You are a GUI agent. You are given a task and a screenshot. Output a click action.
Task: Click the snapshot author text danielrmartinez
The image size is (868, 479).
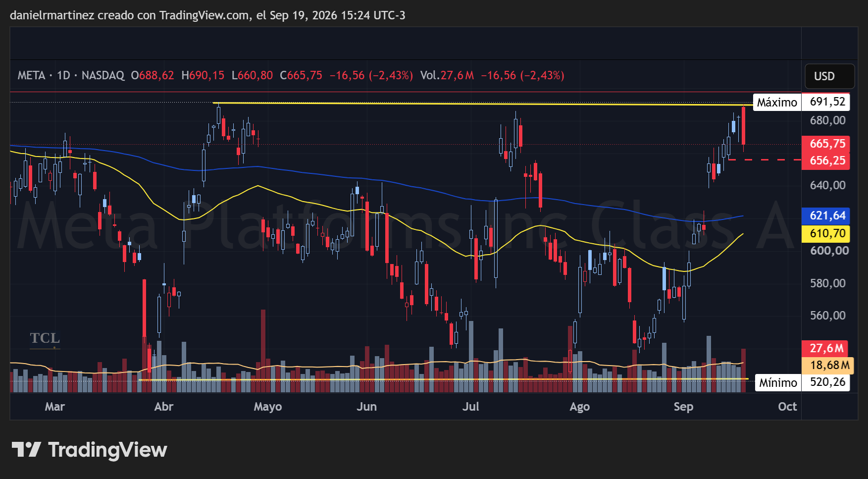[52, 15]
